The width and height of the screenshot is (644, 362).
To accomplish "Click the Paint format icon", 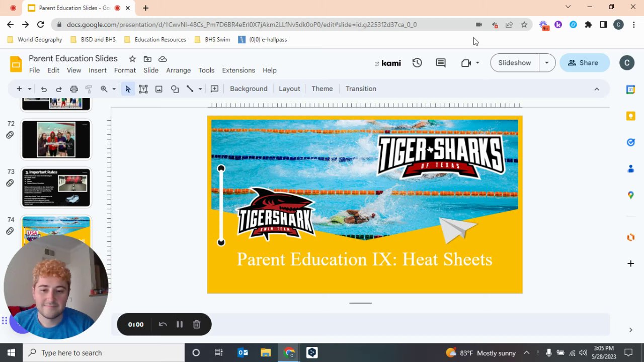I will pyautogui.click(x=89, y=89).
